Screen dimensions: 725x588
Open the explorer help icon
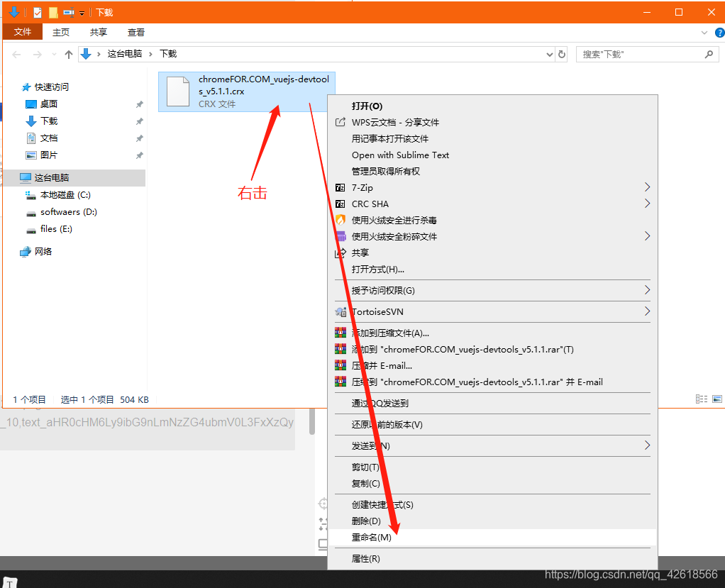coord(720,33)
